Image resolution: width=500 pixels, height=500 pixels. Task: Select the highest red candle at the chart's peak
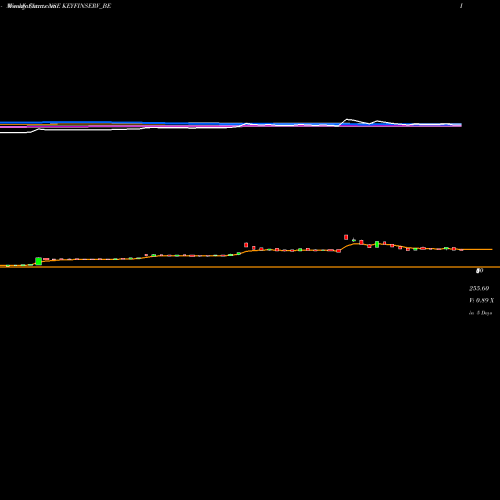346,237
